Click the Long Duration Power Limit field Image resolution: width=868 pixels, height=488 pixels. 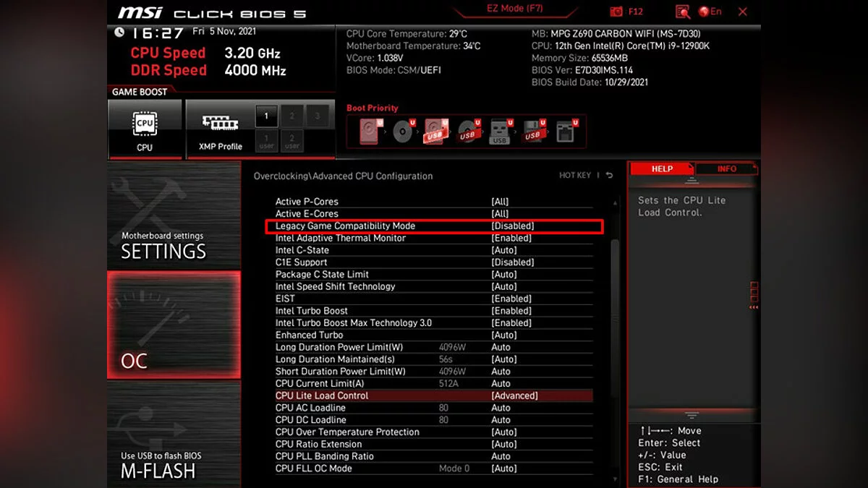(x=501, y=348)
